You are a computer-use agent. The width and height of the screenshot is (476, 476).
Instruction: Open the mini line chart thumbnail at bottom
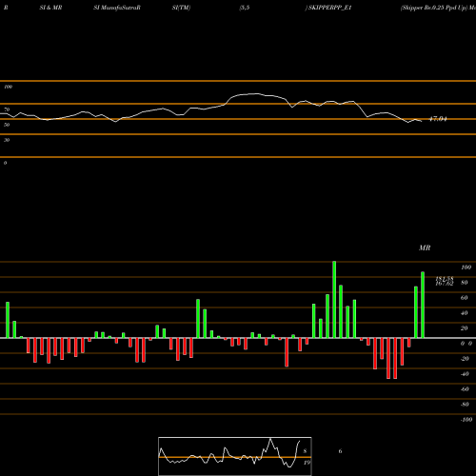pos(235,456)
